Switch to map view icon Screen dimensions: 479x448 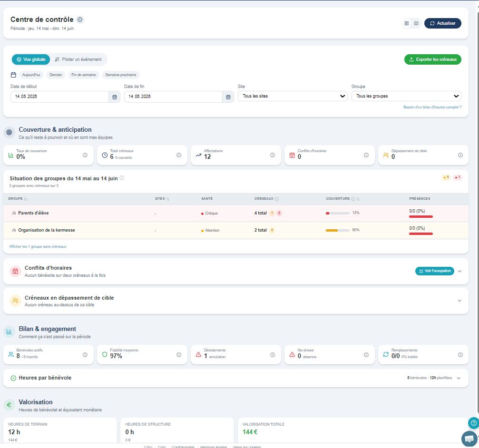(416, 23)
